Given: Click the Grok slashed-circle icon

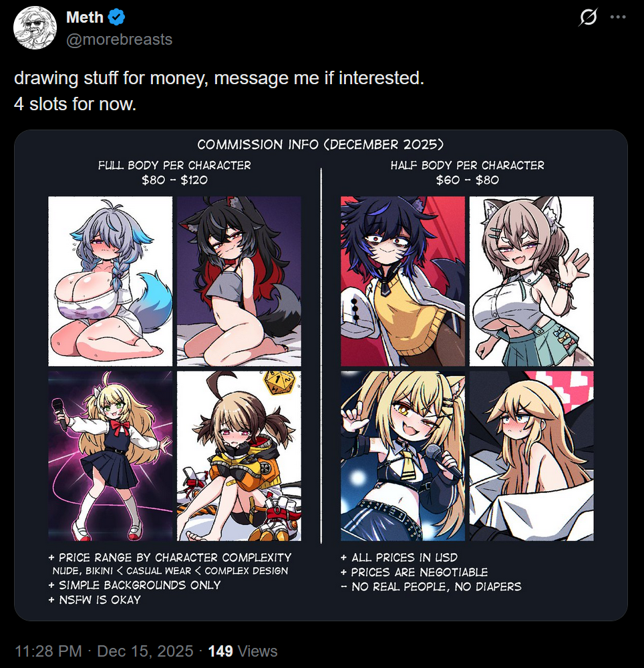Looking at the screenshot, I should click(x=588, y=17).
